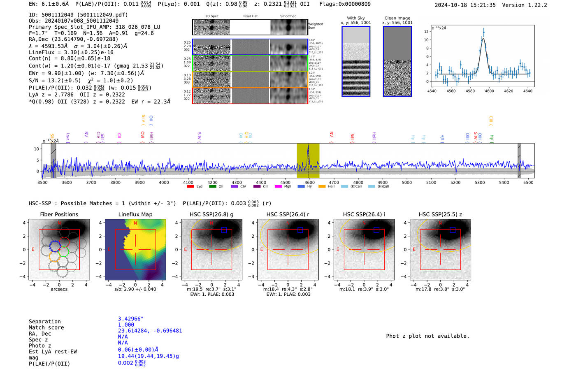Click the Smoothed column header
The height and width of the screenshot is (392, 576).
288,16
